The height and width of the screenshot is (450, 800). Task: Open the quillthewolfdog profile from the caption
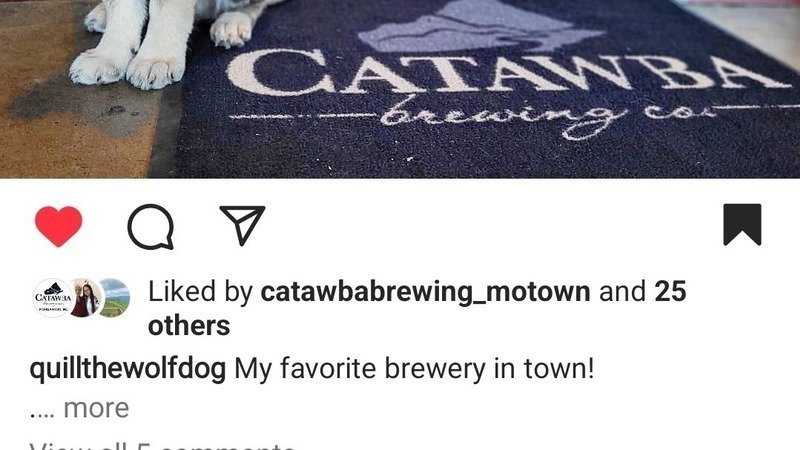(x=128, y=369)
